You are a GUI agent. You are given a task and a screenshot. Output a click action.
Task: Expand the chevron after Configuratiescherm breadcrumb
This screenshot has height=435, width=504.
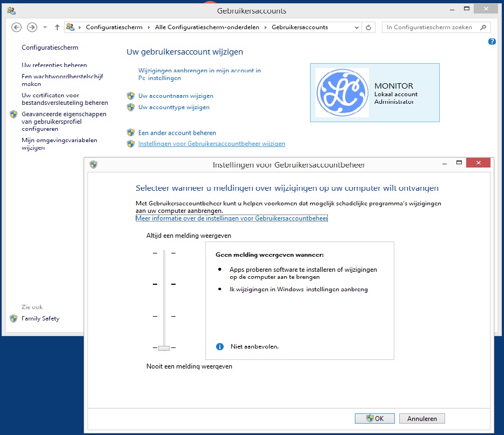pyautogui.click(x=149, y=28)
